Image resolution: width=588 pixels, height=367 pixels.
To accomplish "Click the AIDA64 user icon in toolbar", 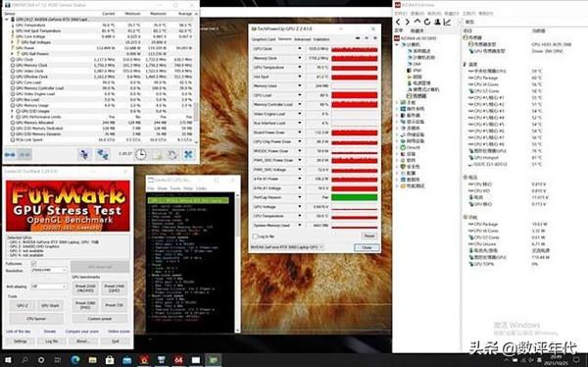I will tap(437, 23).
